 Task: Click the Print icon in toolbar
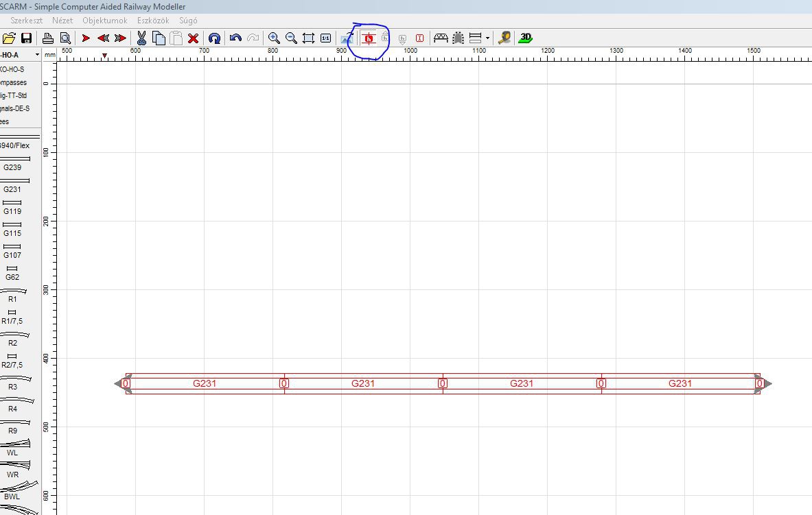pos(48,38)
